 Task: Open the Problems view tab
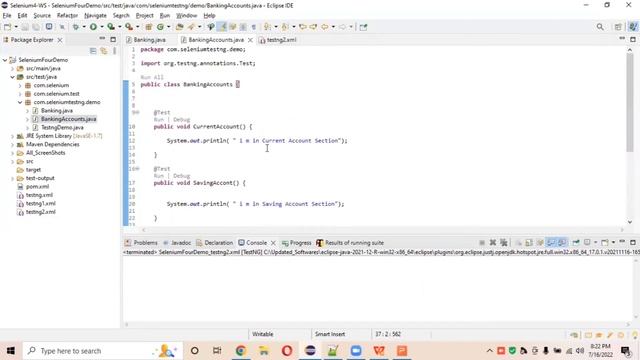[x=141, y=242]
